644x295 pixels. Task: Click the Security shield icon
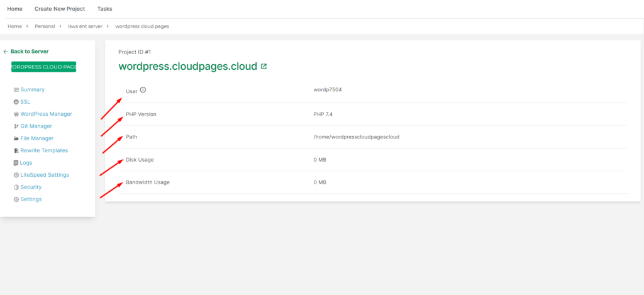(16, 187)
